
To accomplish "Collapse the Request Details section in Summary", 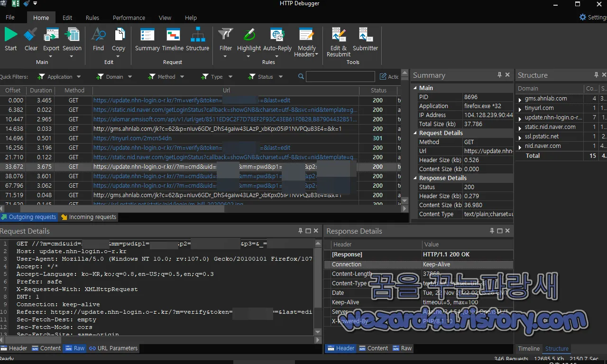I will pyautogui.click(x=415, y=133).
